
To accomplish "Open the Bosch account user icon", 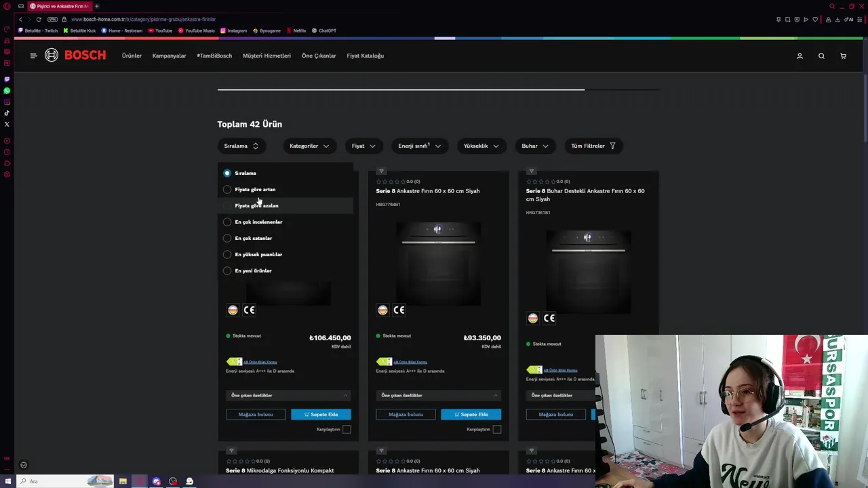I will pos(800,56).
